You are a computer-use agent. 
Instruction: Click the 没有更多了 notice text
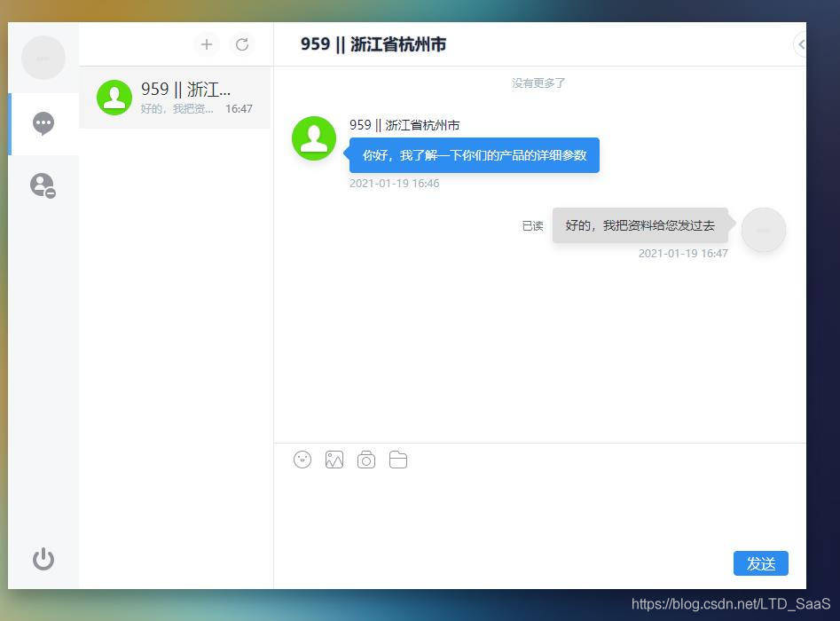[538, 83]
